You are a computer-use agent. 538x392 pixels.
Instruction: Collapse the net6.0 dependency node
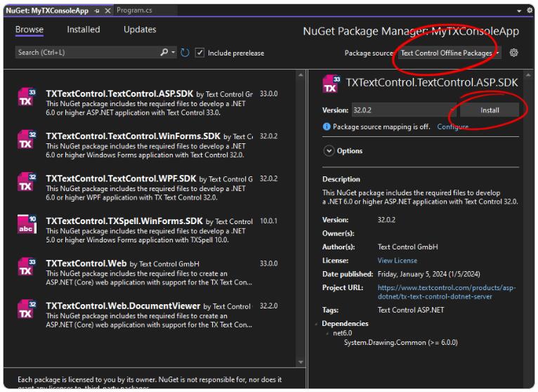(x=327, y=333)
